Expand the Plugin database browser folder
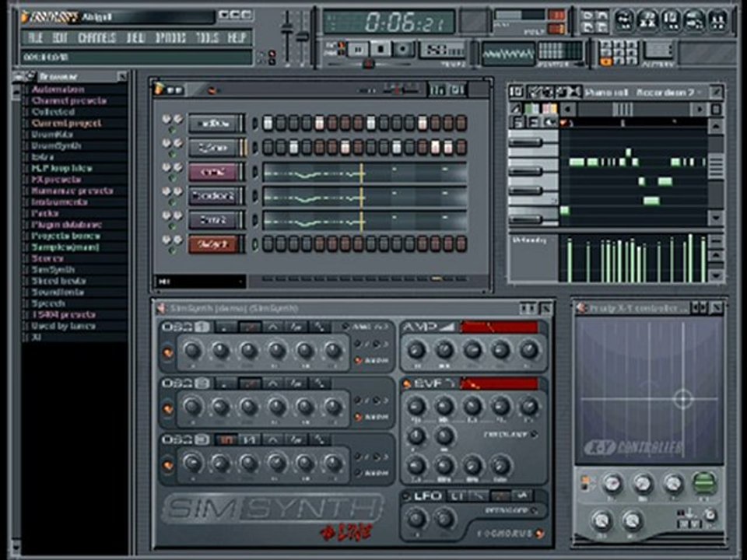747x560 pixels. (66, 225)
